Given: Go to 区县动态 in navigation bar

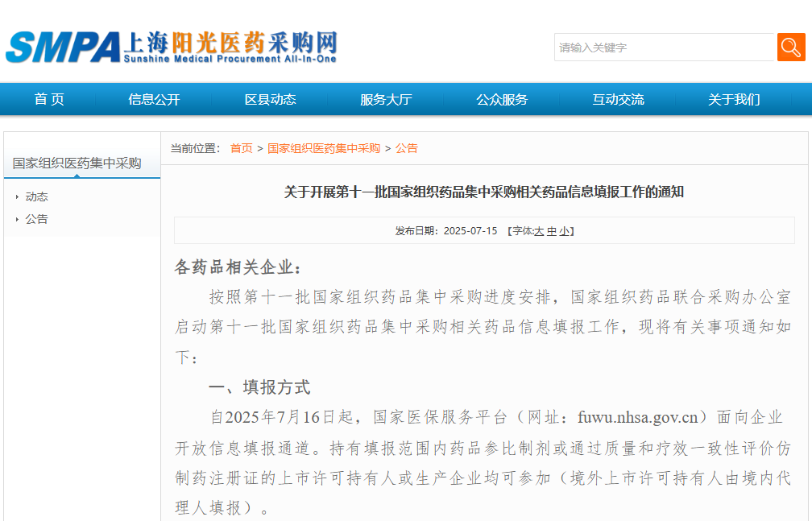Looking at the screenshot, I should click(x=270, y=99).
